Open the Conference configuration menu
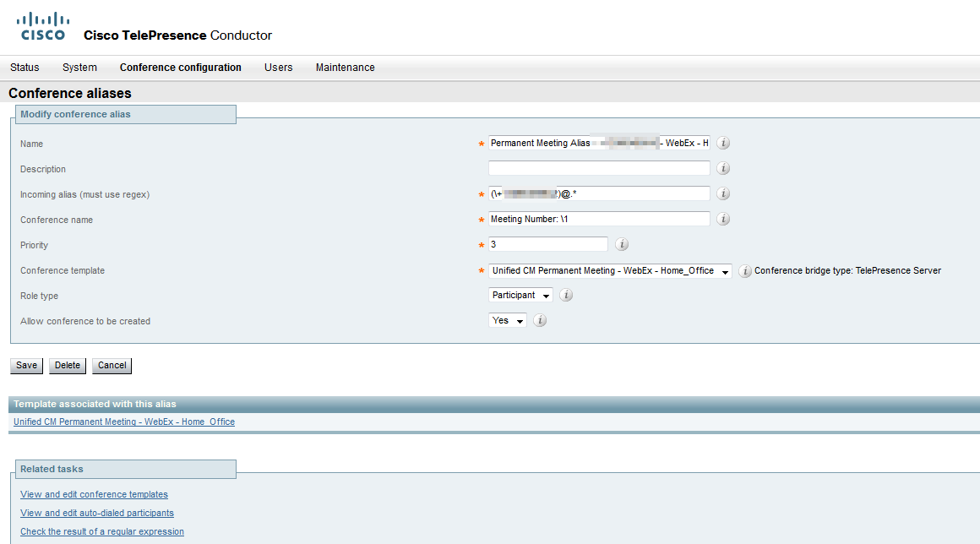 (181, 68)
